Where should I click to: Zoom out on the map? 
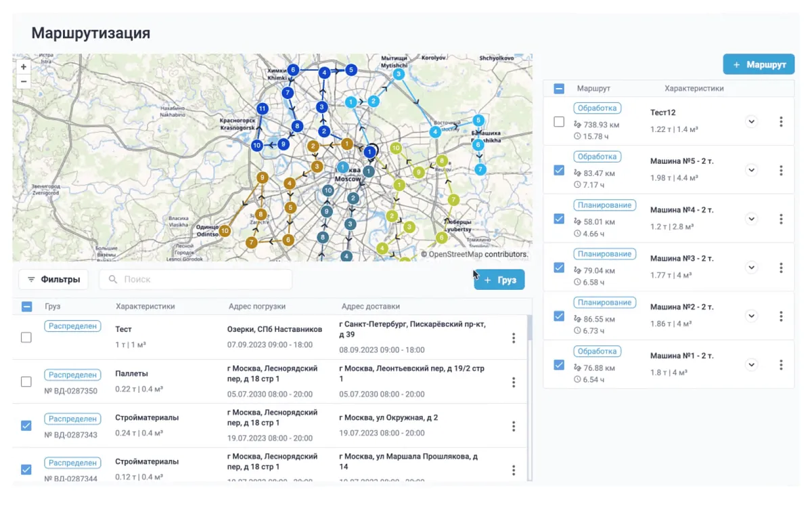pyautogui.click(x=24, y=82)
